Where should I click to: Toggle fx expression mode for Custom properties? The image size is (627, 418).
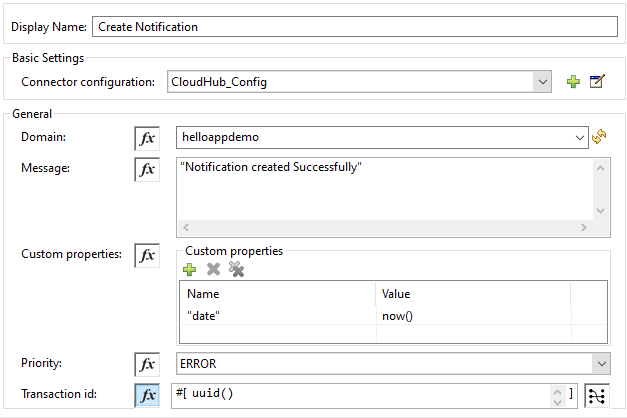point(147,256)
